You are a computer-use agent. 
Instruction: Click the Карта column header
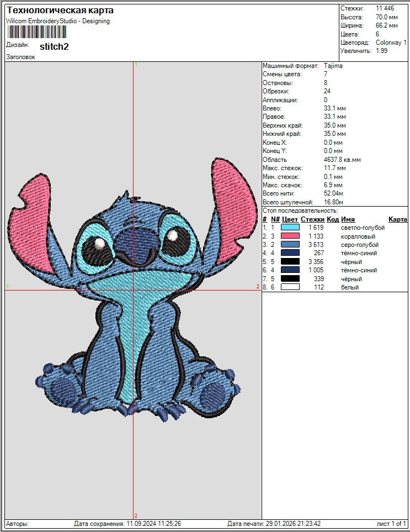(x=397, y=219)
